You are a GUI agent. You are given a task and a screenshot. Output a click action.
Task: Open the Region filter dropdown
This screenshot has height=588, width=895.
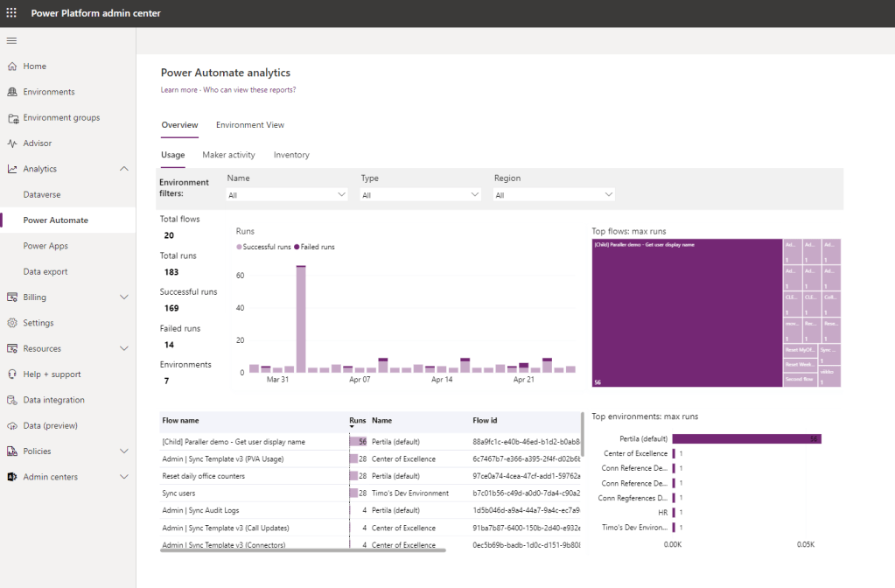coord(554,195)
